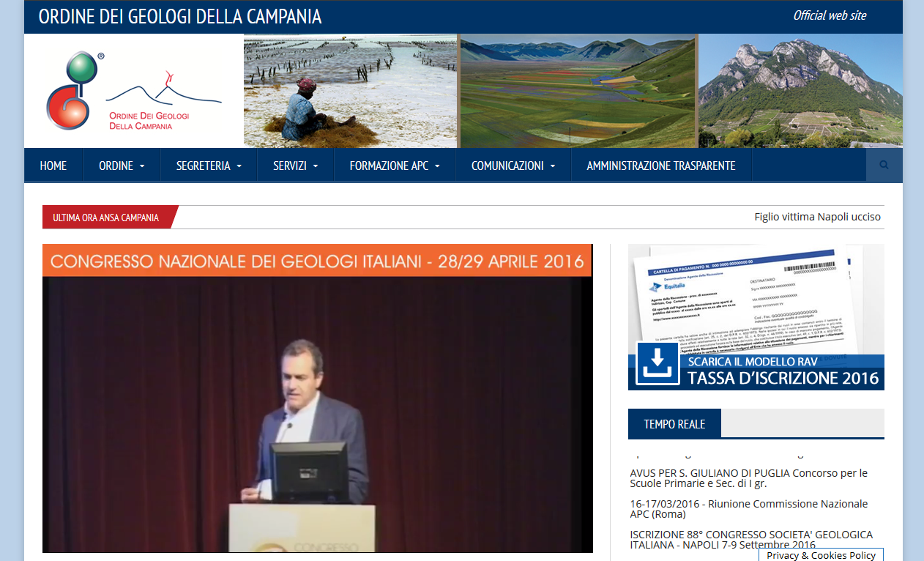
Task: Click the Privacy & Cookies Policy button
Action: (821, 555)
